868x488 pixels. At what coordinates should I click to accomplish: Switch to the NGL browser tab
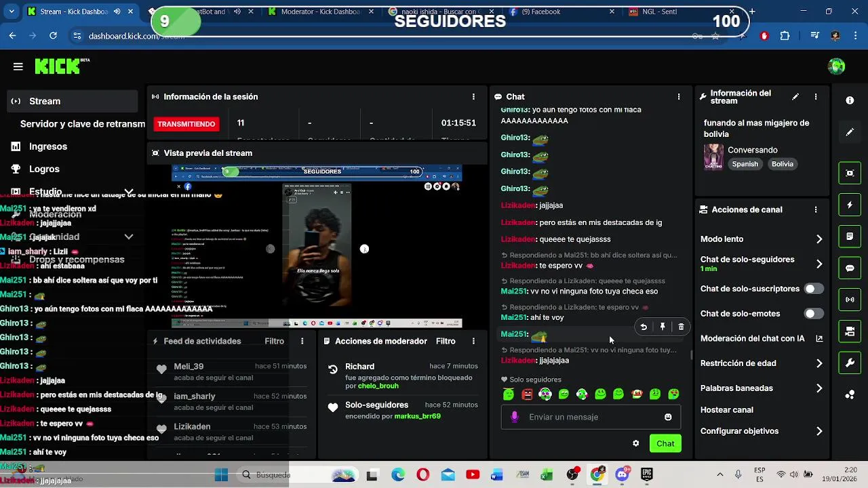click(x=682, y=12)
